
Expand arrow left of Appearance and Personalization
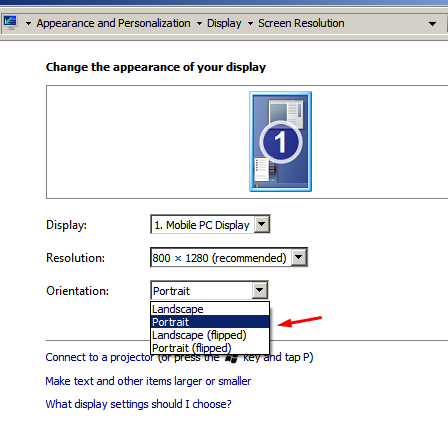point(29,24)
